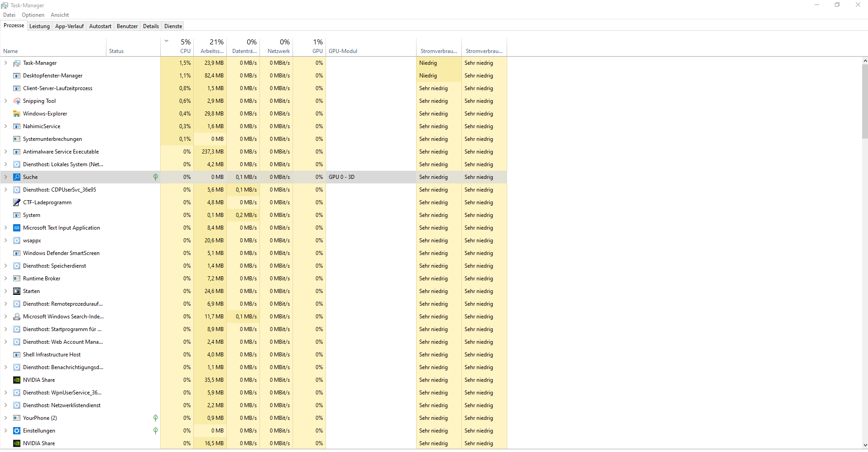Expand the Antimalware Service Executable row
Image resolution: width=868 pixels, height=452 pixels.
5,152
